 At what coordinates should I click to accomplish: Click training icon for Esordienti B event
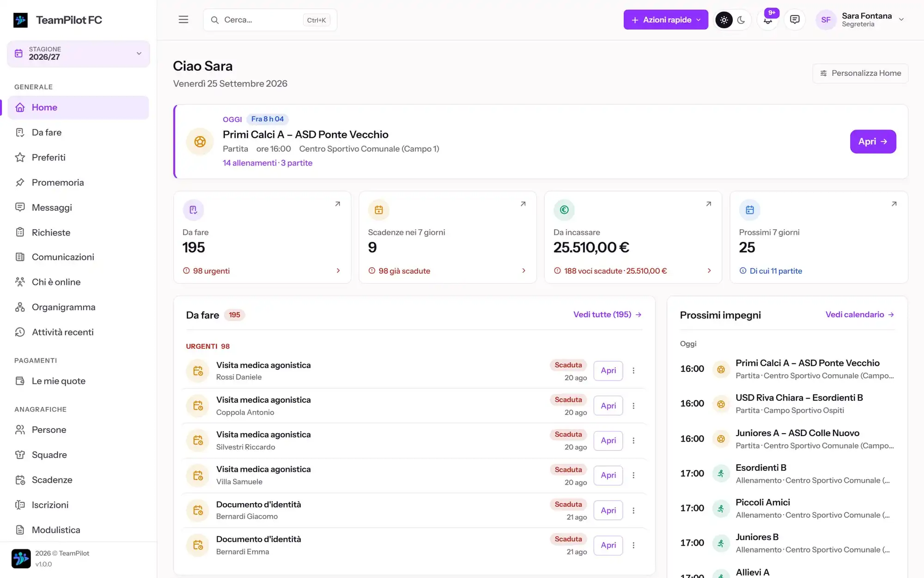(721, 473)
